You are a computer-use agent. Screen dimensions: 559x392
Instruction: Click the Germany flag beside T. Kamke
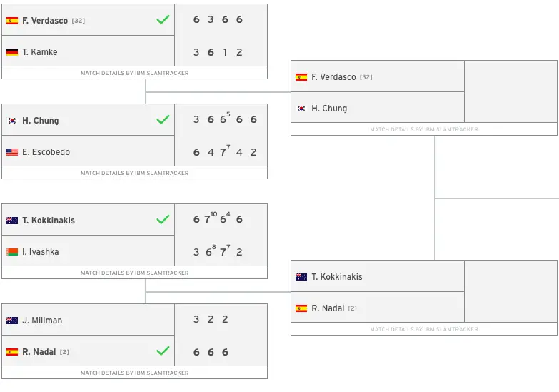(12, 52)
